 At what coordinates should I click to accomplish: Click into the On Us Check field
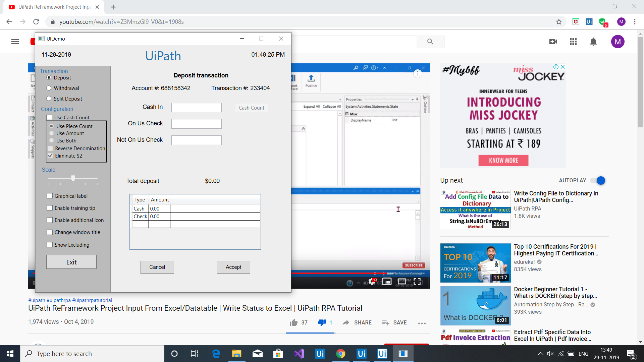[x=197, y=124]
